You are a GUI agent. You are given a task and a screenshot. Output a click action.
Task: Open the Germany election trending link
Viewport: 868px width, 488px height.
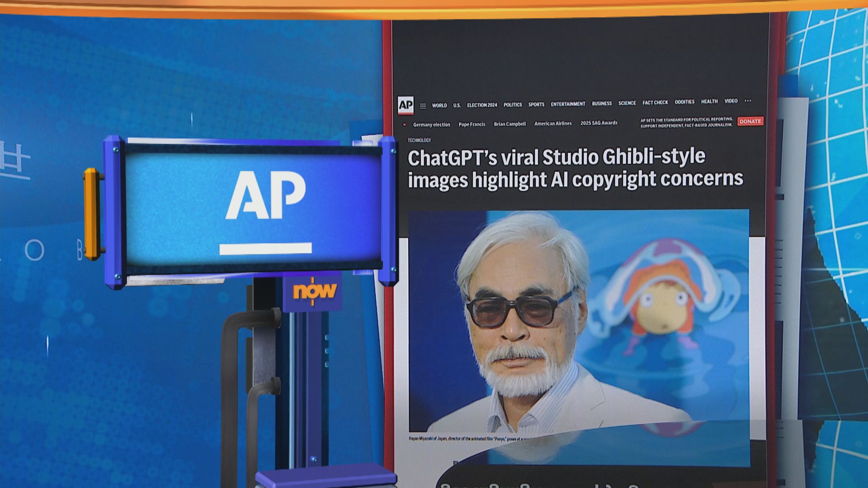[x=431, y=125]
